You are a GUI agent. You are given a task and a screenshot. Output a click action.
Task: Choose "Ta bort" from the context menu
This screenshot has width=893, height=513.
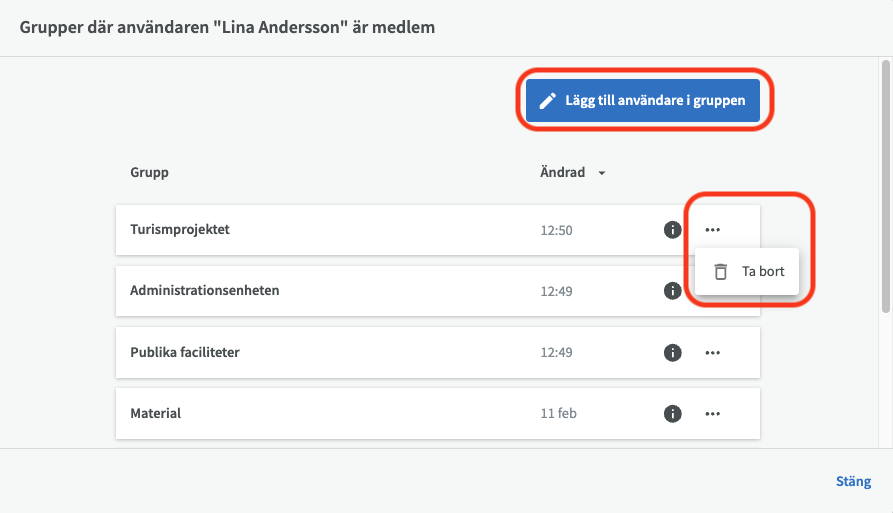pyautogui.click(x=763, y=271)
